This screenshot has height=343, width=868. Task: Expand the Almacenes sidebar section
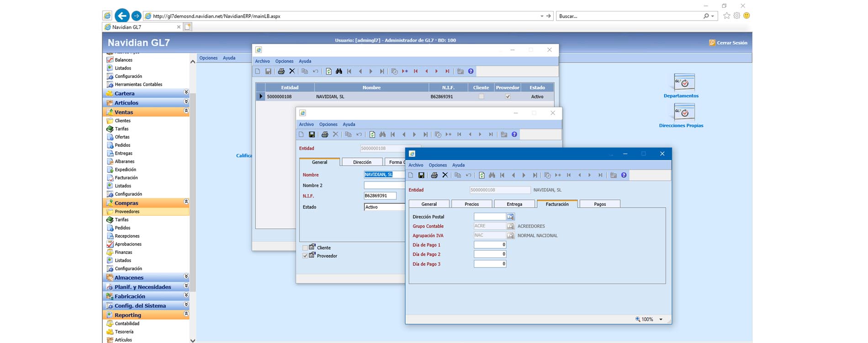186,277
